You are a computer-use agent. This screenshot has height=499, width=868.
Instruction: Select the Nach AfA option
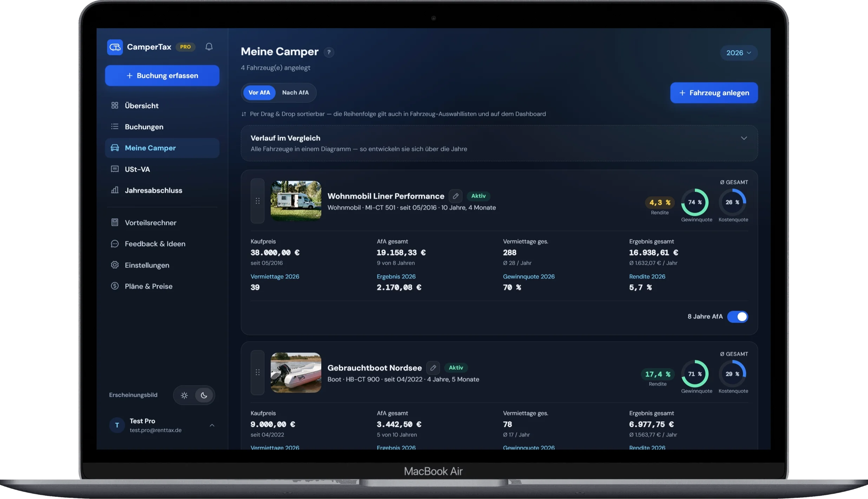pos(295,93)
